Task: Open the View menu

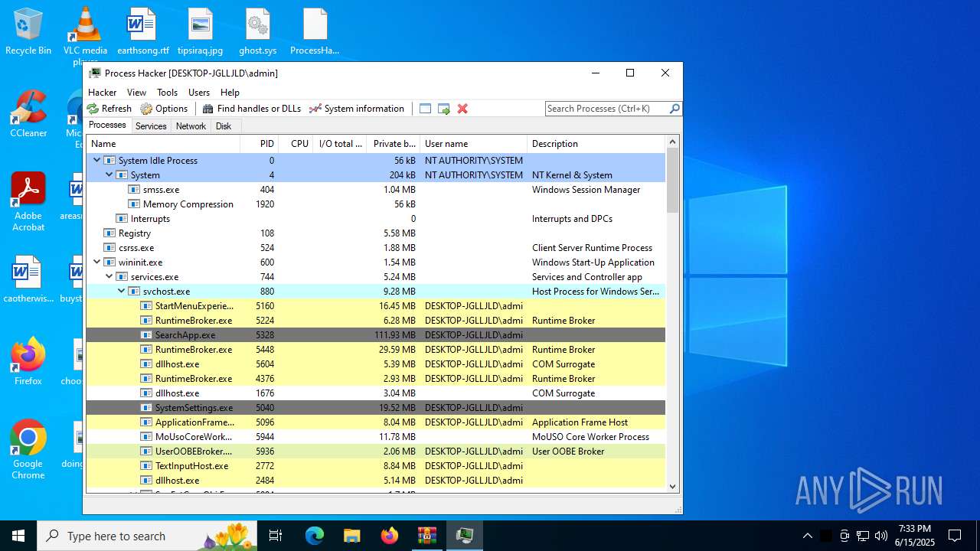Action: [137, 93]
